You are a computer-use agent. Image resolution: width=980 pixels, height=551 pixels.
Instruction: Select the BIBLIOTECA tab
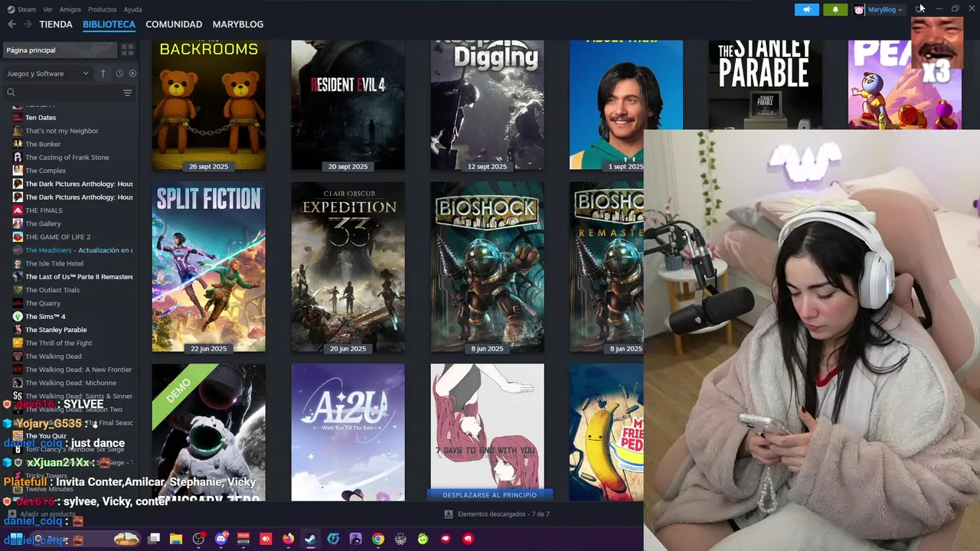tap(109, 24)
